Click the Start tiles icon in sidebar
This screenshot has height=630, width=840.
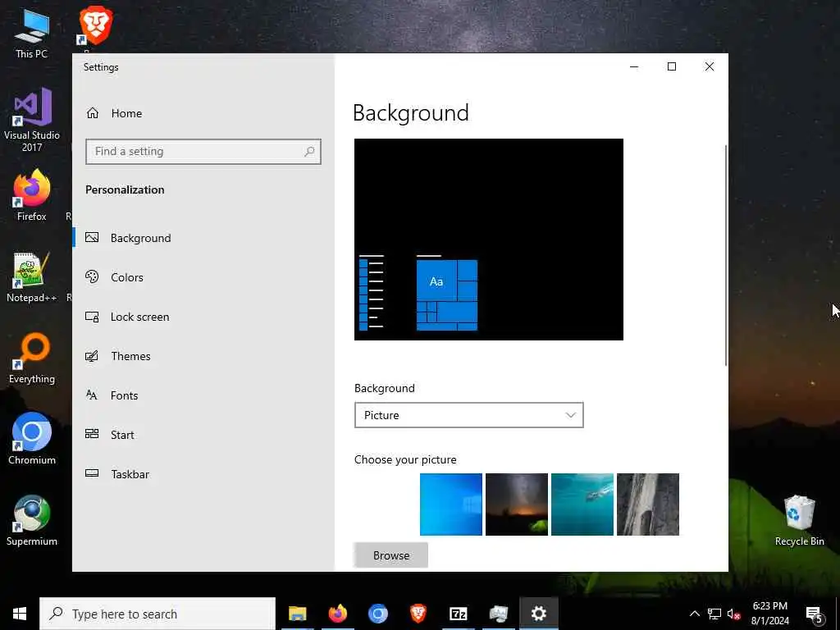pos(92,434)
